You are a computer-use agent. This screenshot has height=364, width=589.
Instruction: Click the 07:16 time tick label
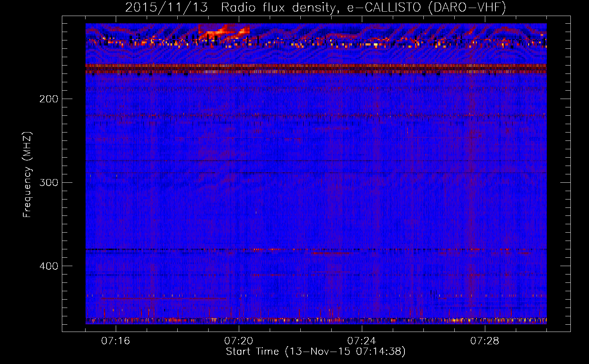click(x=116, y=341)
